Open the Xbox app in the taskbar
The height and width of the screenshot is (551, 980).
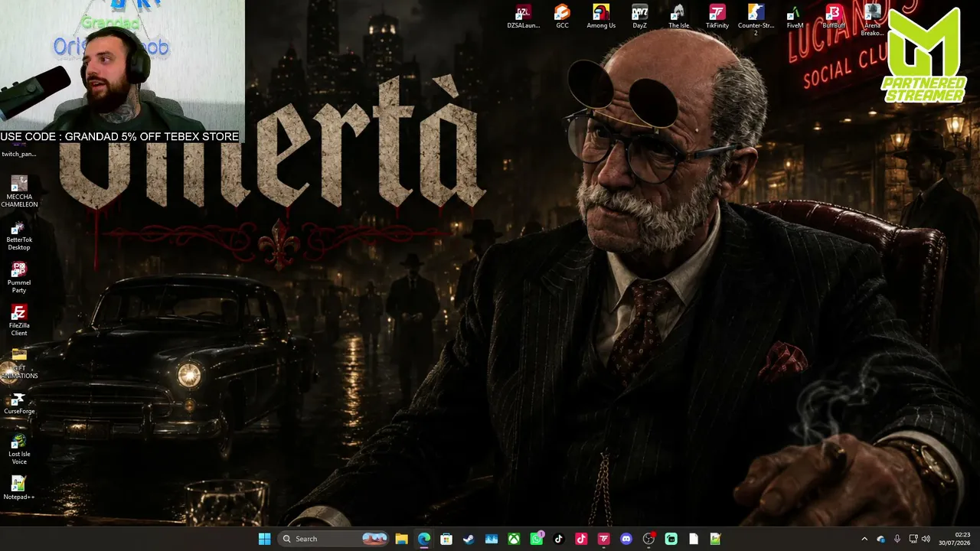(514, 539)
